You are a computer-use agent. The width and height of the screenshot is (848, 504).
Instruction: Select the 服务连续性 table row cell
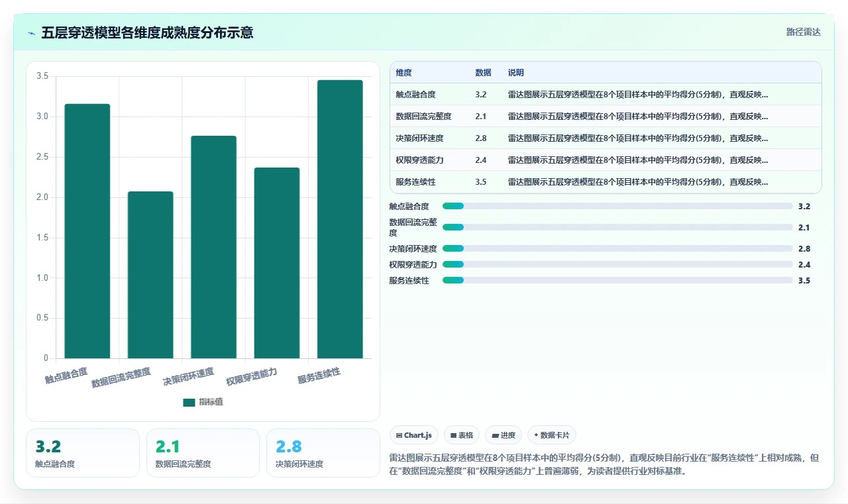click(415, 182)
